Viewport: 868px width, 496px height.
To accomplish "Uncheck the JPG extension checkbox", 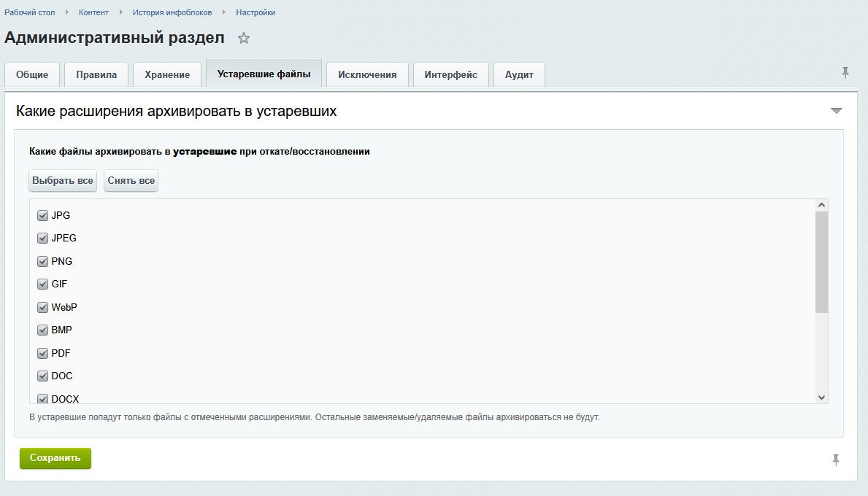I will tap(42, 214).
